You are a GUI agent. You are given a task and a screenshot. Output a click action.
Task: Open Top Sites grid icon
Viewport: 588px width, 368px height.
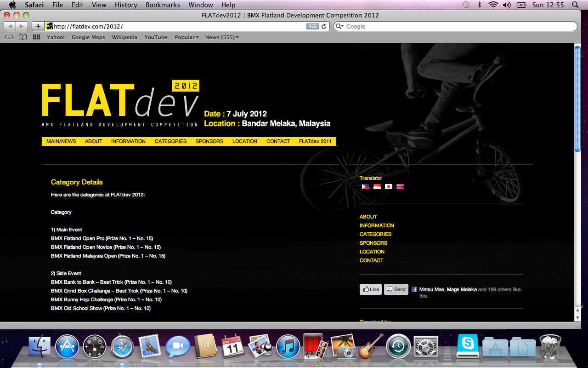(36, 37)
